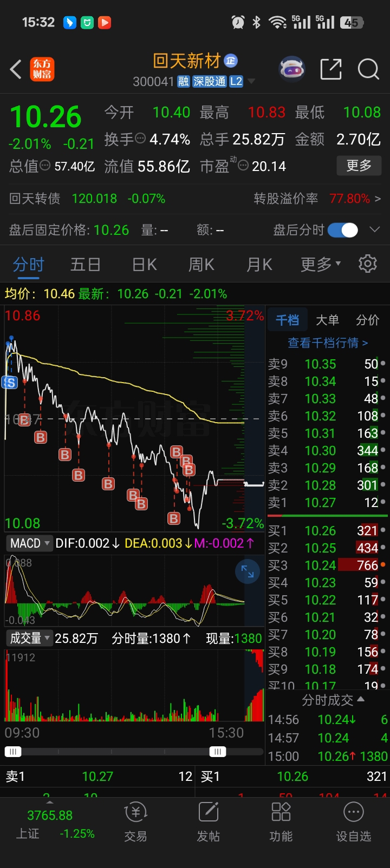390x868 pixels.
Task: Tap the 买9 10.18 row
Action: point(327,669)
